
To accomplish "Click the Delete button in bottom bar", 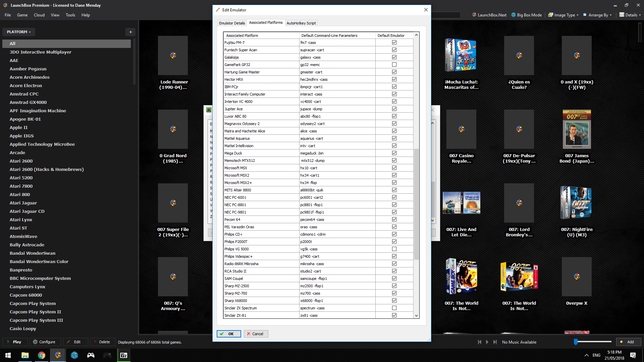I will 102,342.
